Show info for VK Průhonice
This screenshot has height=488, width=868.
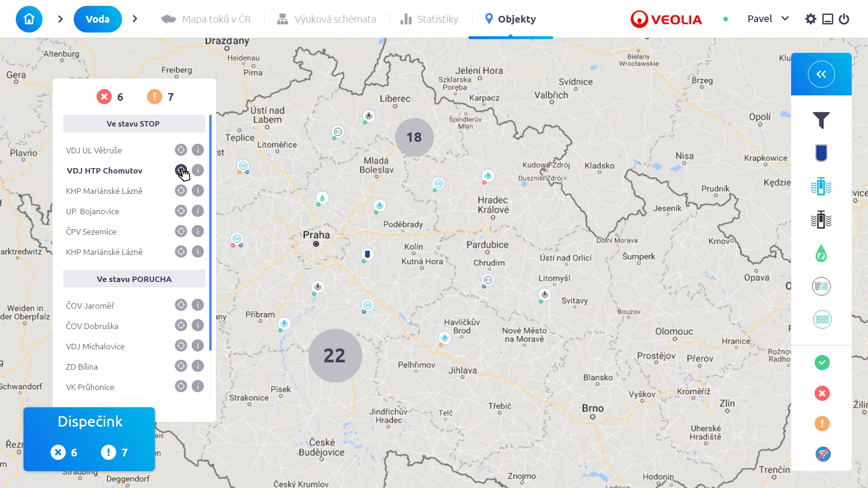(x=198, y=386)
